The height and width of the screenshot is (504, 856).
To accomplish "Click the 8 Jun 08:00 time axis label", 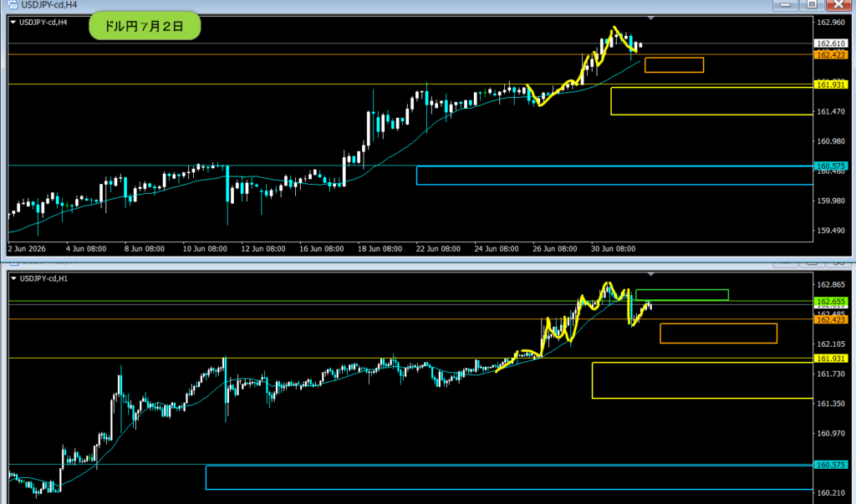I will click(x=144, y=248).
